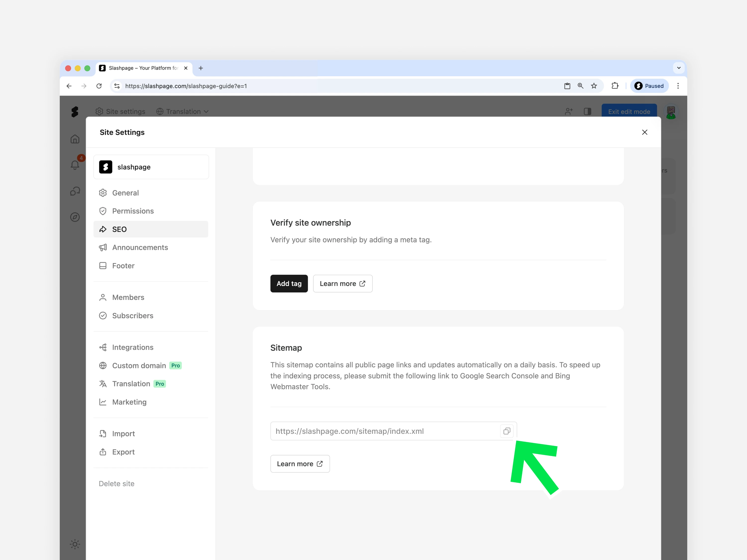
Task: Bookmark this page with star icon
Action: tap(594, 86)
